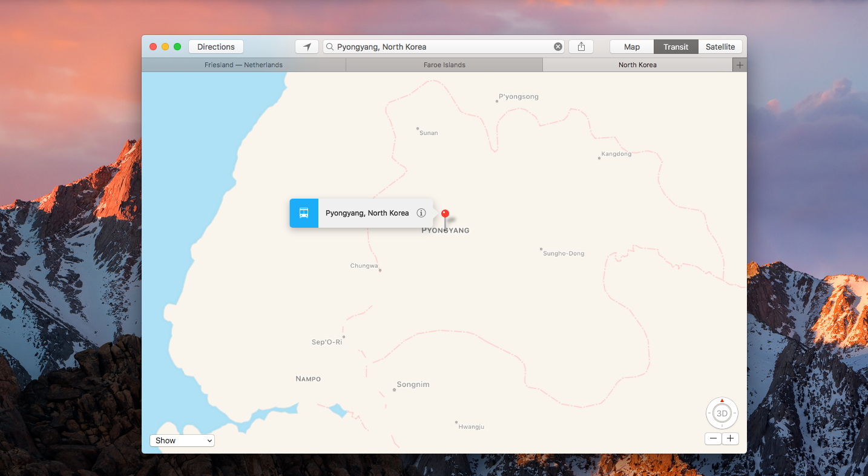Close the Maps window

tap(153, 47)
